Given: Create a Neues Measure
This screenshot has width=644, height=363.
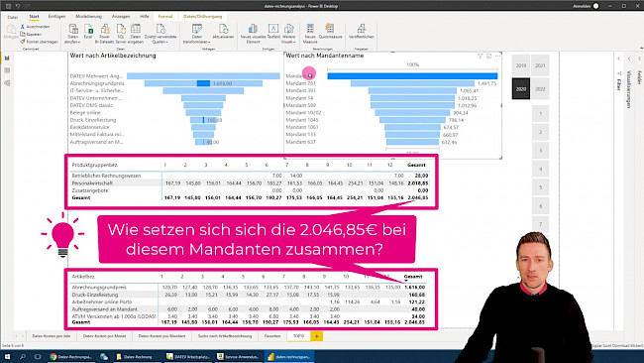Looking at the screenshot, I should 310,34.
